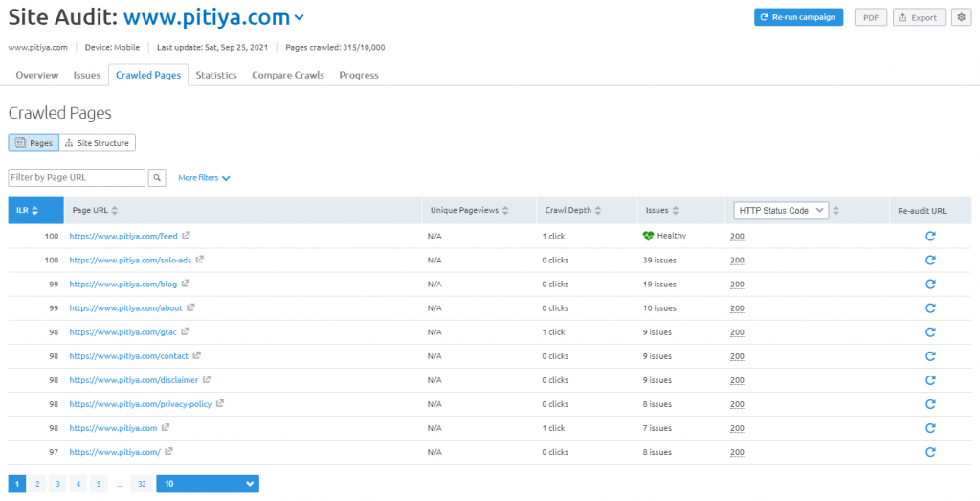Go to pagination page 5

click(99, 484)
